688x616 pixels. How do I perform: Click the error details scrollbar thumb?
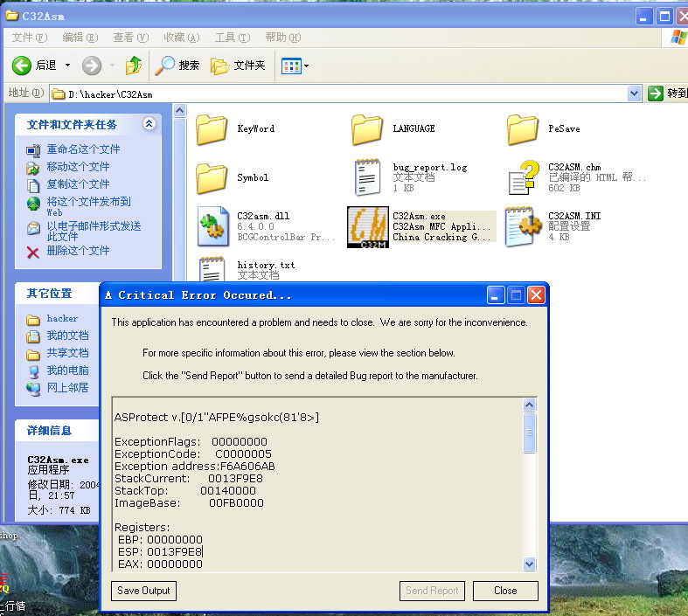(530, 433)
